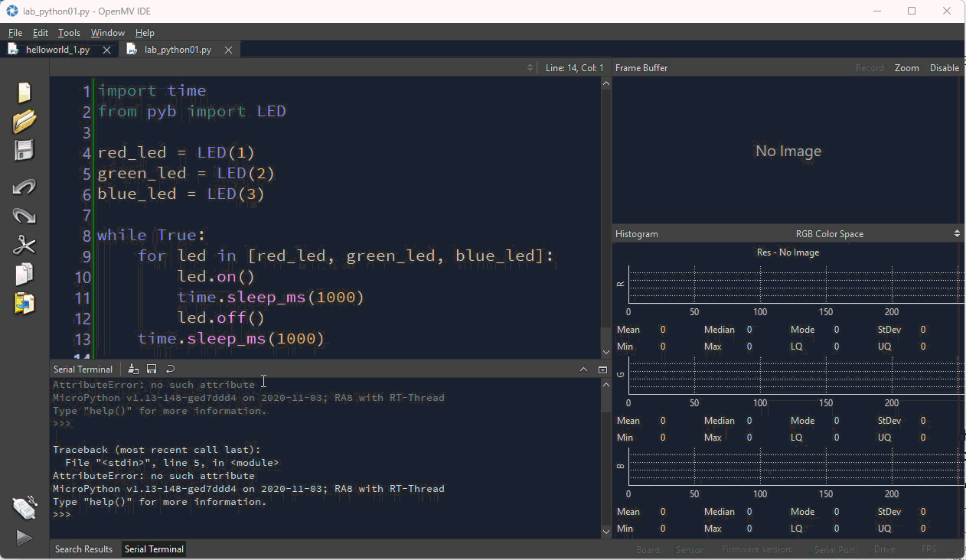The image size is (966, 560).
Task: Open the editor symbol selector dropdown arrows
Action: [x=530, y=68]
